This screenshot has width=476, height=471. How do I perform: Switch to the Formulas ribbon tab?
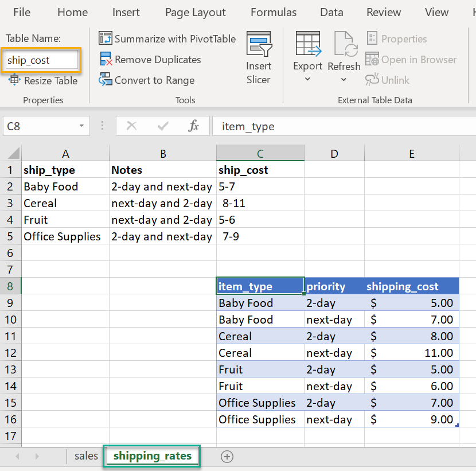click(x=274, y=12)
